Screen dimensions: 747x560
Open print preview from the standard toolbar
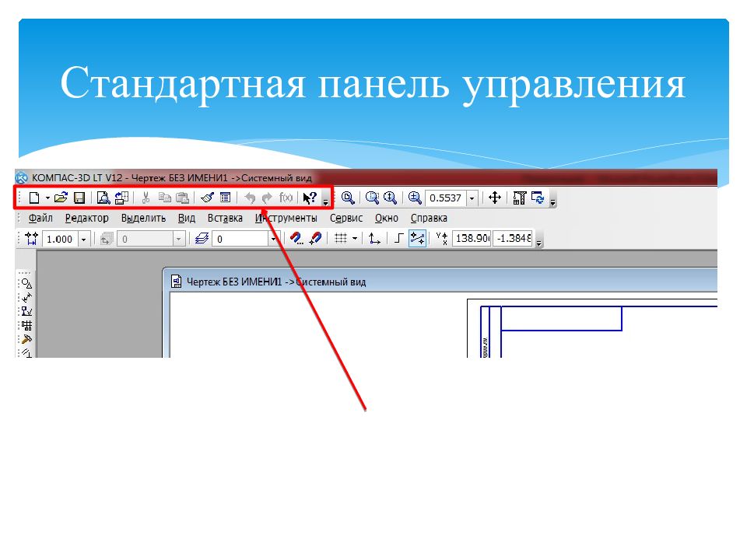click(103, 198)
